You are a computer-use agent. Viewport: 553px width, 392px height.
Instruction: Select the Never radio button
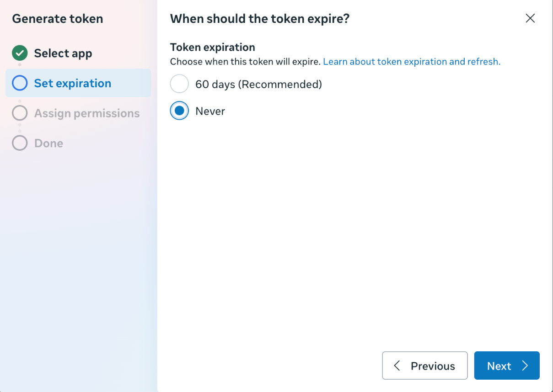[x=179, y=111]
